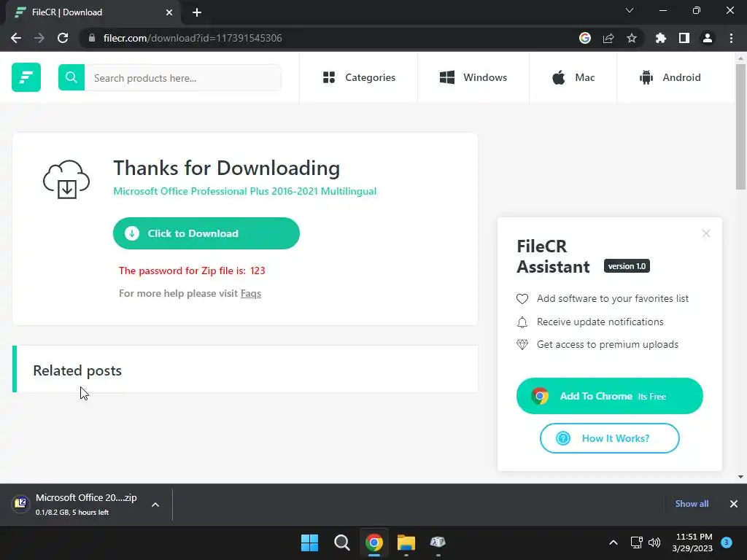747x560 pixels.
Task: Open the Chrome three-dot menu
Action: 731,38
